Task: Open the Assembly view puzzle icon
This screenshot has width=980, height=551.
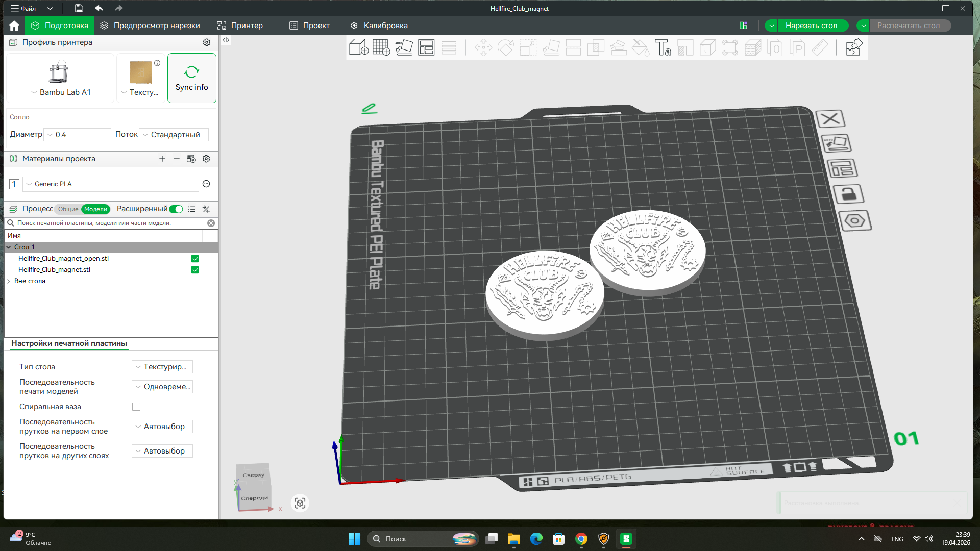Action: pos(854,47)
